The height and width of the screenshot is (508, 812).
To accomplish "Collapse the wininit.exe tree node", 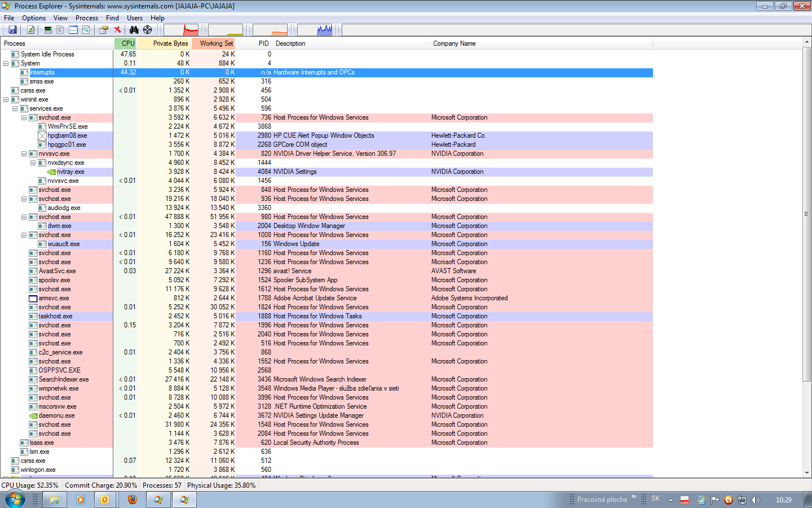I will click(6, 99).
